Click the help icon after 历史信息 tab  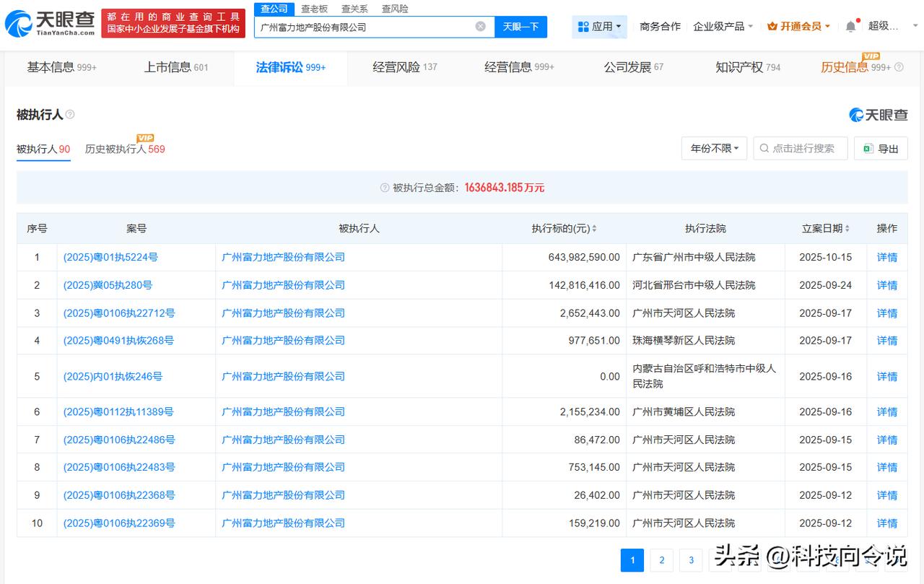[899, 67]
